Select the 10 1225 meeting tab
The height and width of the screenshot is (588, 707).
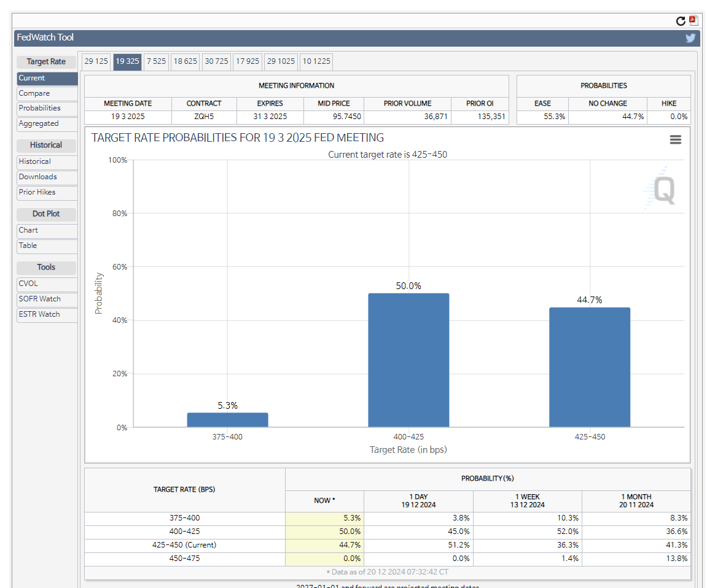point(316,61)
